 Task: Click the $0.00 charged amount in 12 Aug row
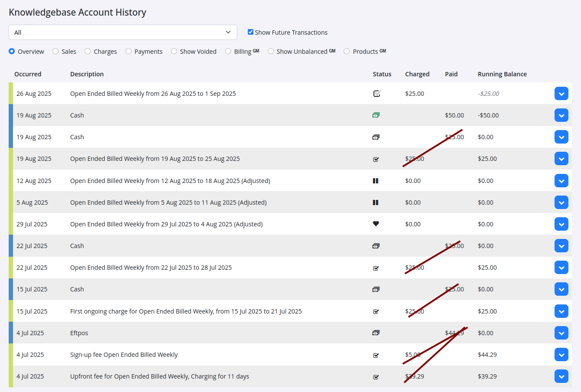pos(413,181)
